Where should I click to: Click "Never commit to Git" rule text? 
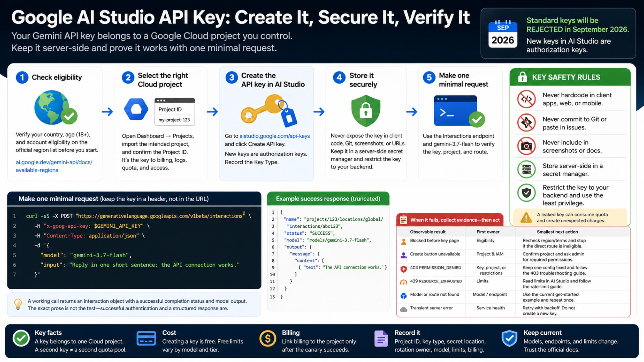point(575,123)
